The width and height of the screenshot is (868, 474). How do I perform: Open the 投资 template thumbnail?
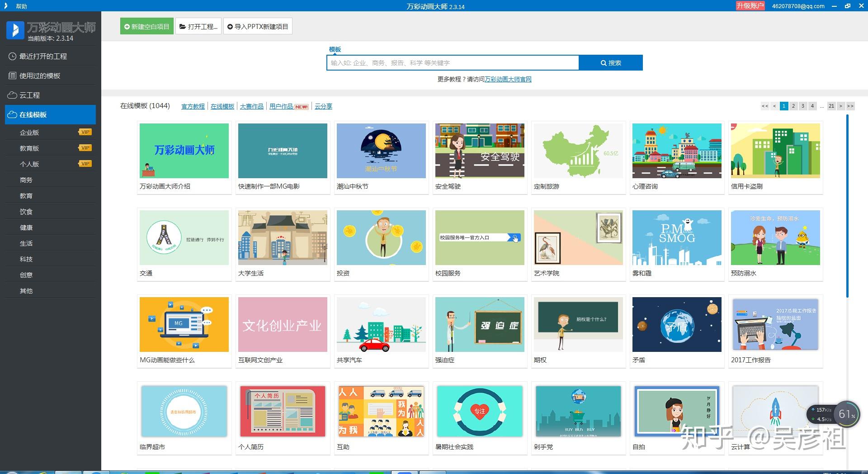pos(381,237)
